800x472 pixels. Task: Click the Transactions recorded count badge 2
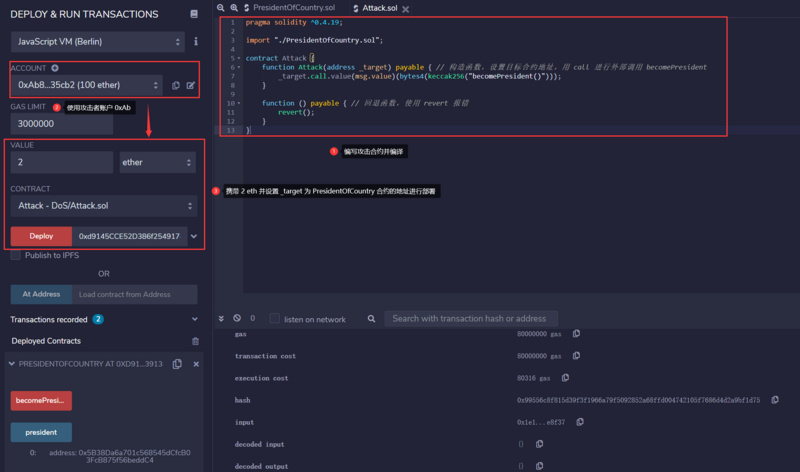click(x=98, y=319)
